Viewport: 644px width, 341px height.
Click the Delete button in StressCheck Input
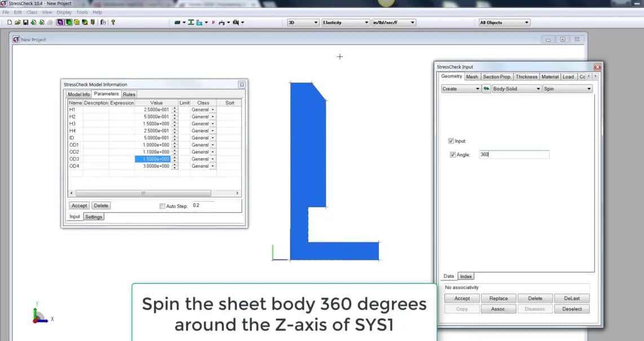535,298
